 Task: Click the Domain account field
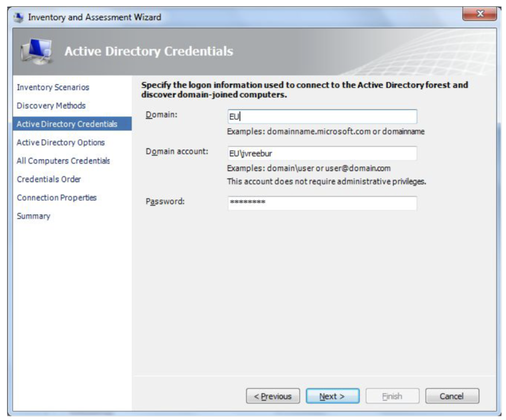[x=322, y=153]
